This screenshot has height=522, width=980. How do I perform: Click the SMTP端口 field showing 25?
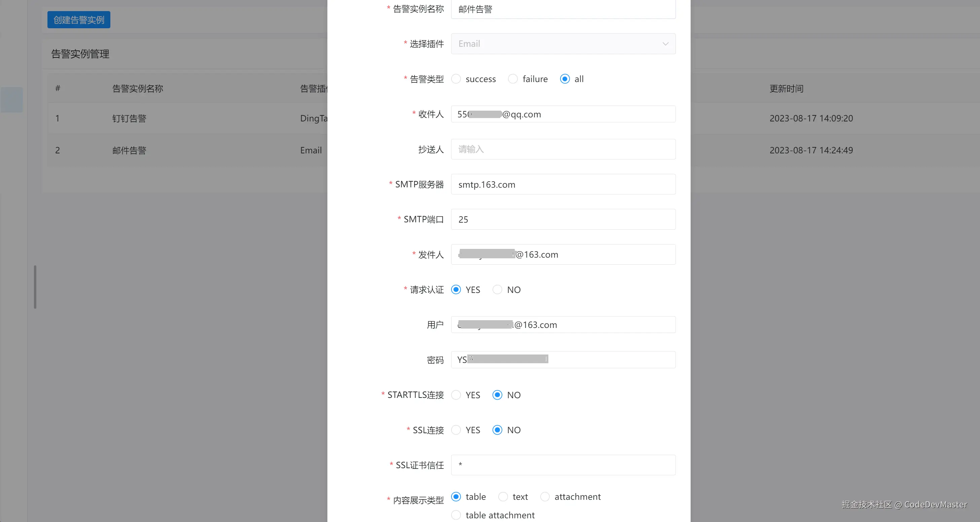(x=563, y=220)
